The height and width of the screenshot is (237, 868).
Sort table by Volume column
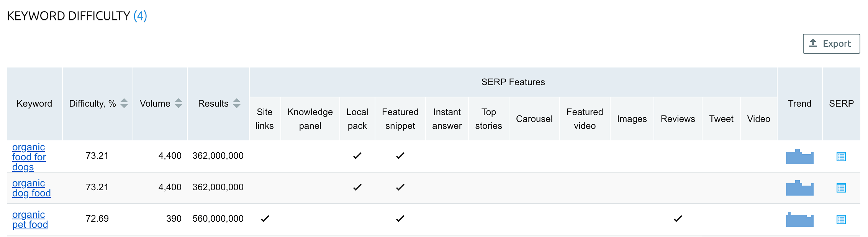coord(178,104)
